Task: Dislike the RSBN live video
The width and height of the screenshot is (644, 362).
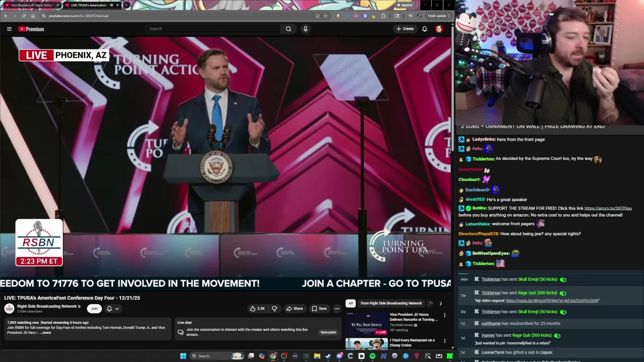Action: pos(274,309)
